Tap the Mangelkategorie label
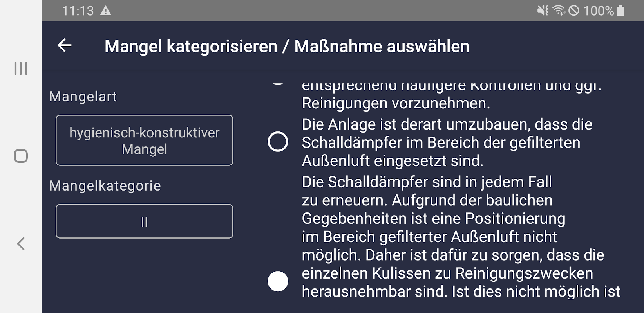This screenshot has height=313, width=644. point(105,186)
